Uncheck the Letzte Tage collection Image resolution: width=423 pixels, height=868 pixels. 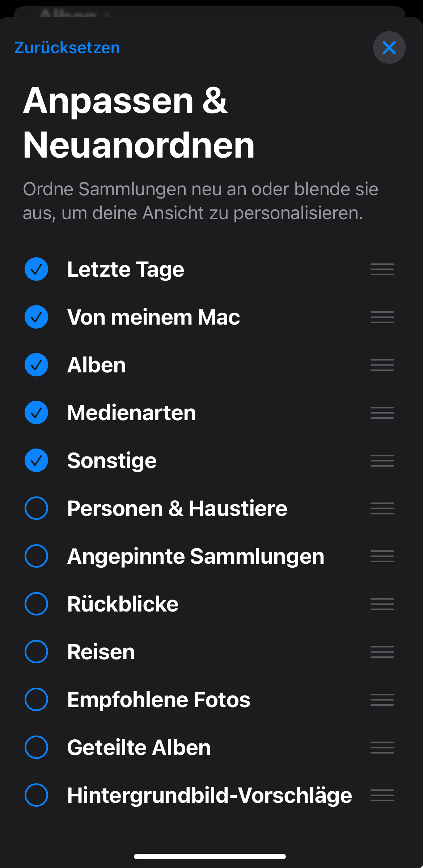tap(36, 269)
